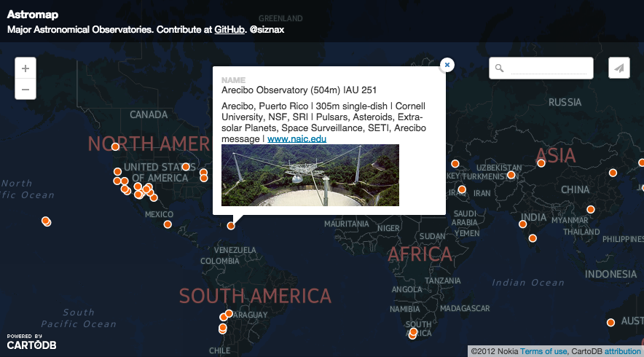Image resolution: width=644 pixels, height=357 pixels.
Task: Select the southern India observatory marker
Action: [x=533, y=238]
